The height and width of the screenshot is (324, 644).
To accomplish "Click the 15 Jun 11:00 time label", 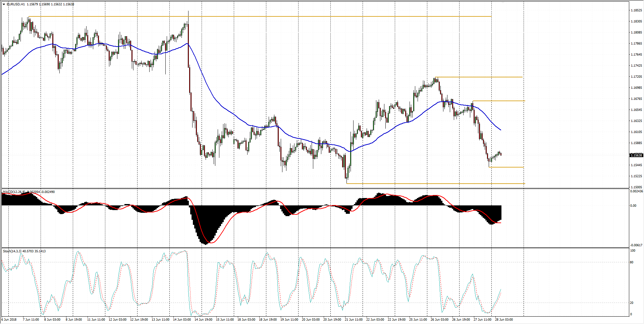I will [225, 320].
